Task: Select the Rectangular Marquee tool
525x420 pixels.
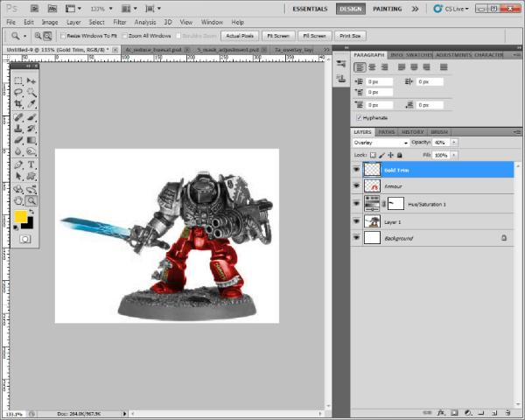Action: pyautogui.click(x=18, y=80)
